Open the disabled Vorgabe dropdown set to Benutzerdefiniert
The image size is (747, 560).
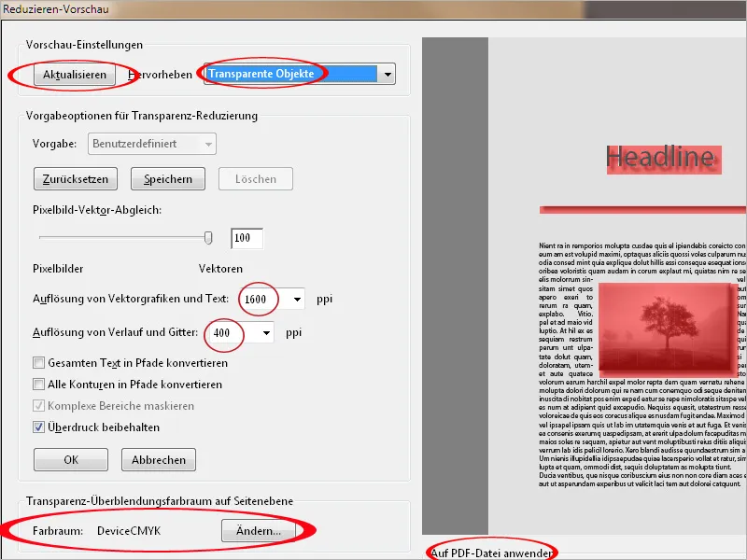[x=152, y=144]
